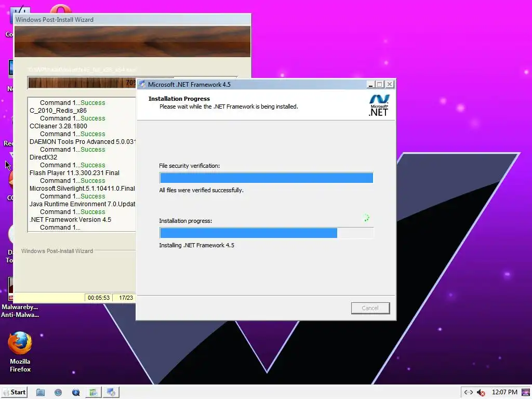Screen dimensions: 532x399
Task: Click the network arrows tray icon
Action: pyautogui.click(x=469, y=392)
